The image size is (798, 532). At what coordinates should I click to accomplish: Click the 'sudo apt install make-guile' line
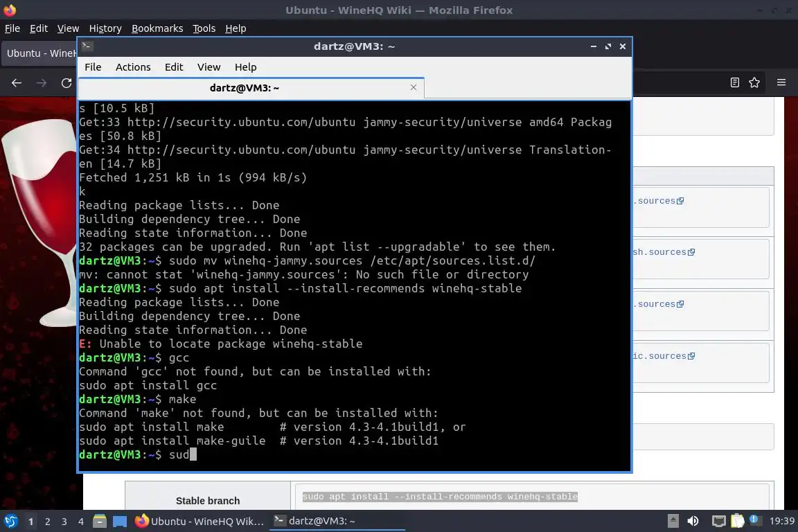(x=258, y=441)
